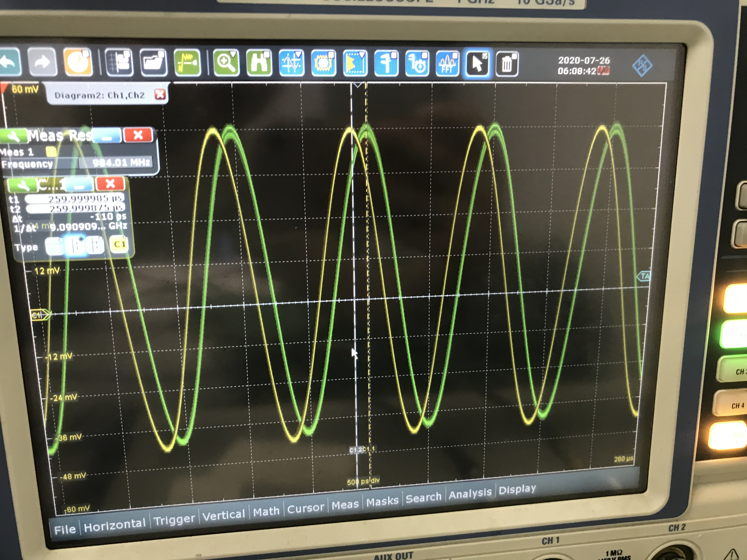The image size is (747, 560).
Task: Select the horizontal cursor type
Action: [54, 246]
